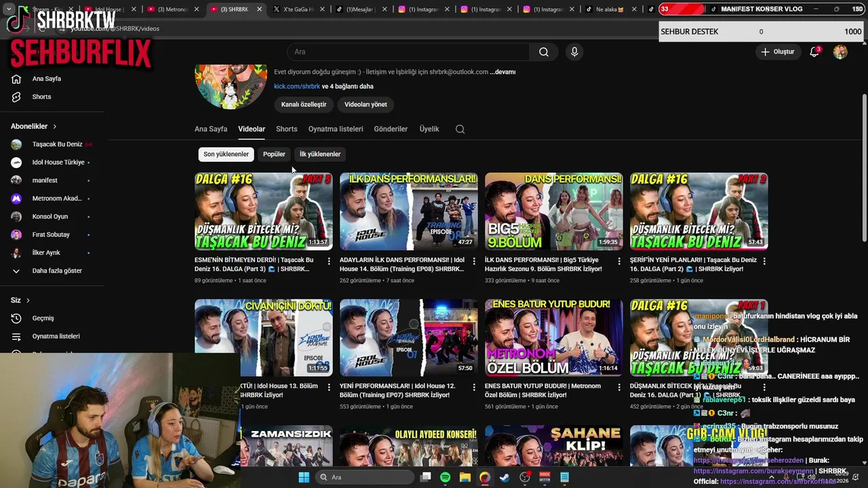Open the account avatar menu
This screenshot has height=488, width=868.
pyautogui.click(x=840, y=52)
